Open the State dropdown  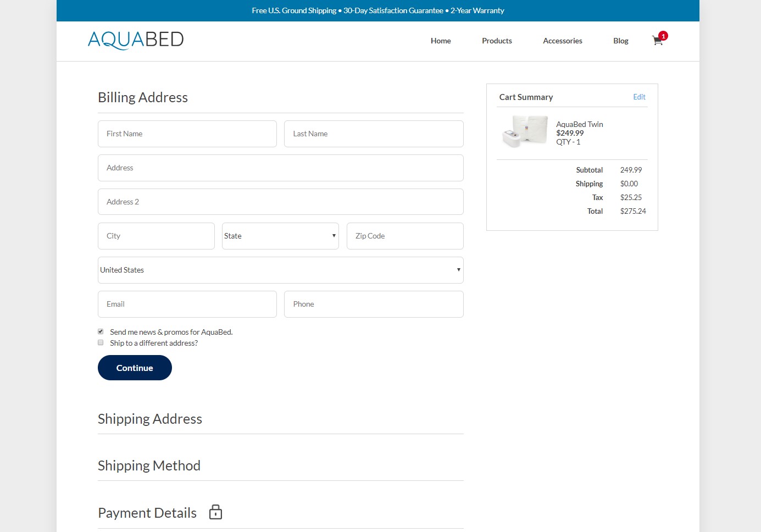coord(280,236)
